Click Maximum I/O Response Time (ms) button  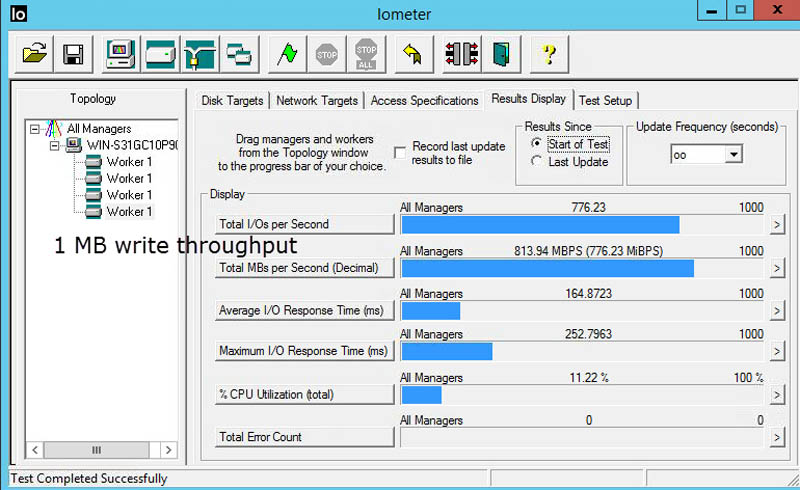point(305,351)
